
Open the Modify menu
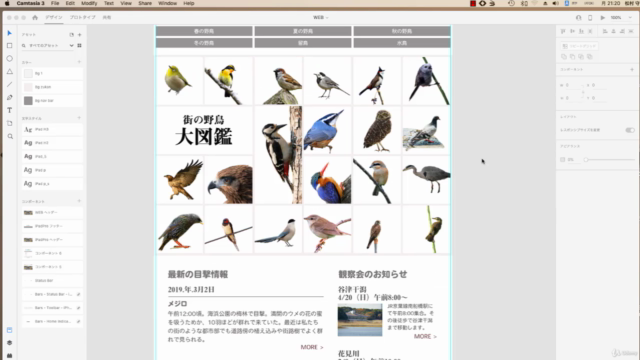point(89,3)
